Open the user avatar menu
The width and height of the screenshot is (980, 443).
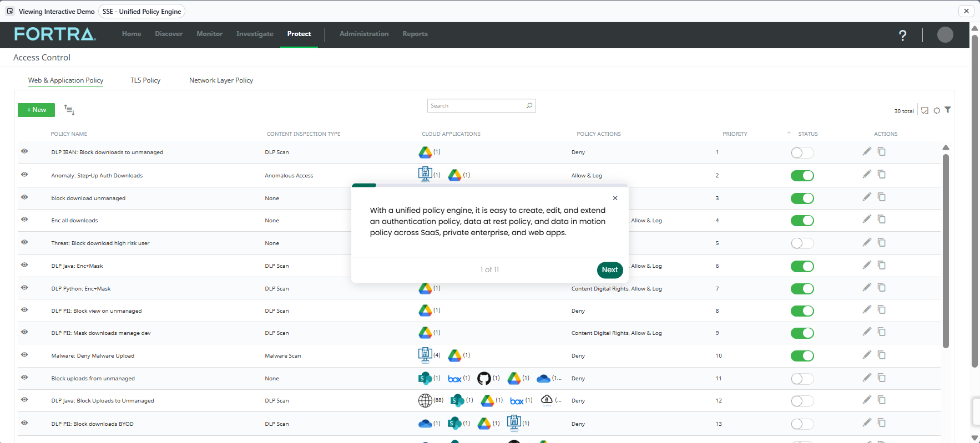pyautogui.click(x=945, y=34)
